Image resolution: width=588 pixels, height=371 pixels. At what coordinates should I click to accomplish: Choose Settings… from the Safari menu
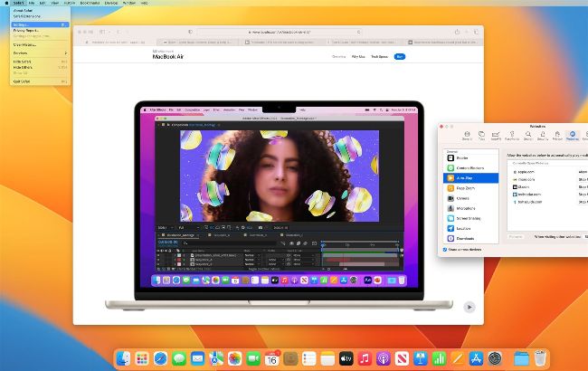coord(25,24)
